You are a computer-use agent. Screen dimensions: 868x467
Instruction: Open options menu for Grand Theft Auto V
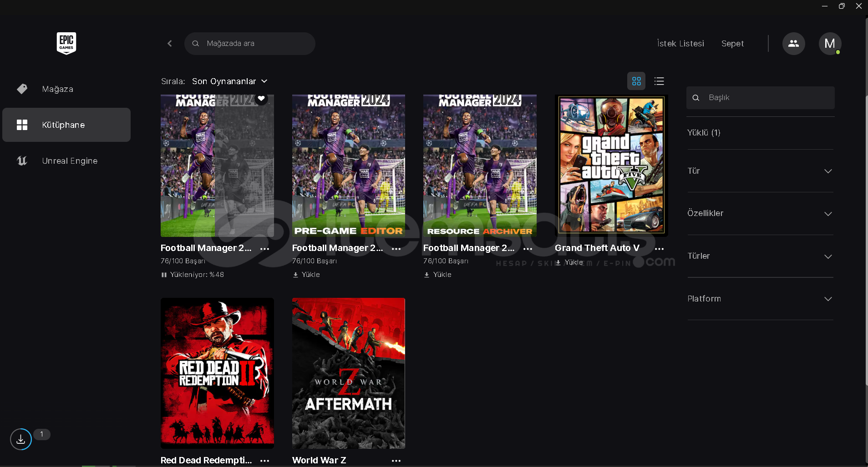click(659, 249)
